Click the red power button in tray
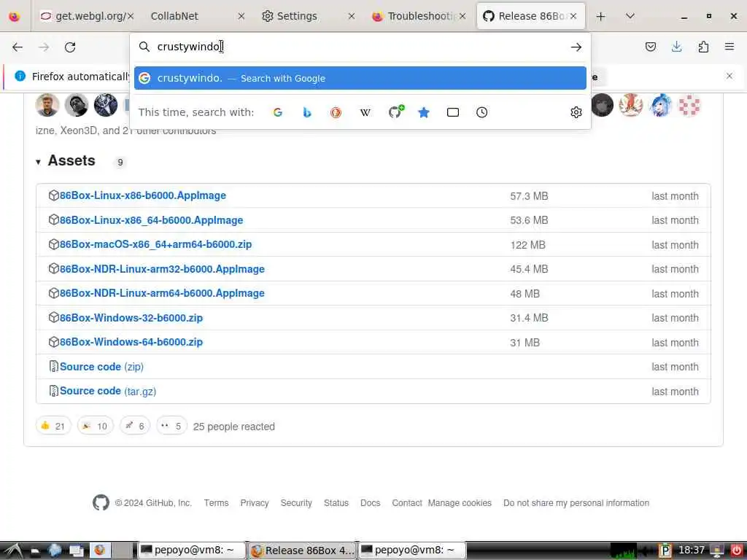Screen dimensions: 747x560 (x=737, y=551)
